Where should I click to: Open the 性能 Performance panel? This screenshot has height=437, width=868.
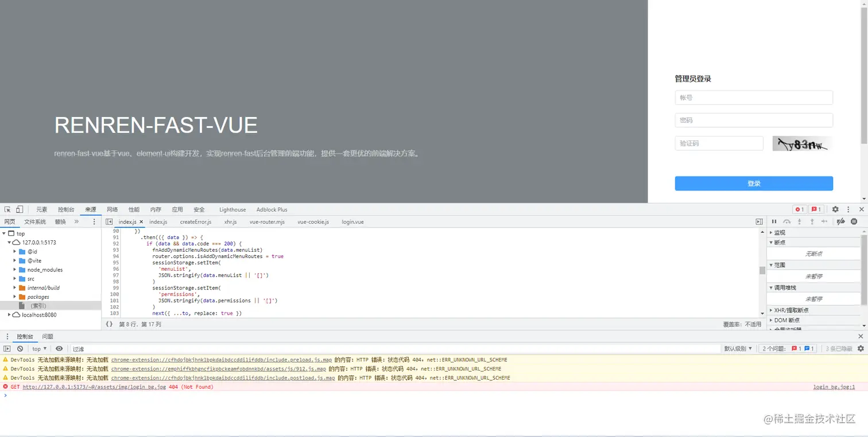tap(134, 209)
